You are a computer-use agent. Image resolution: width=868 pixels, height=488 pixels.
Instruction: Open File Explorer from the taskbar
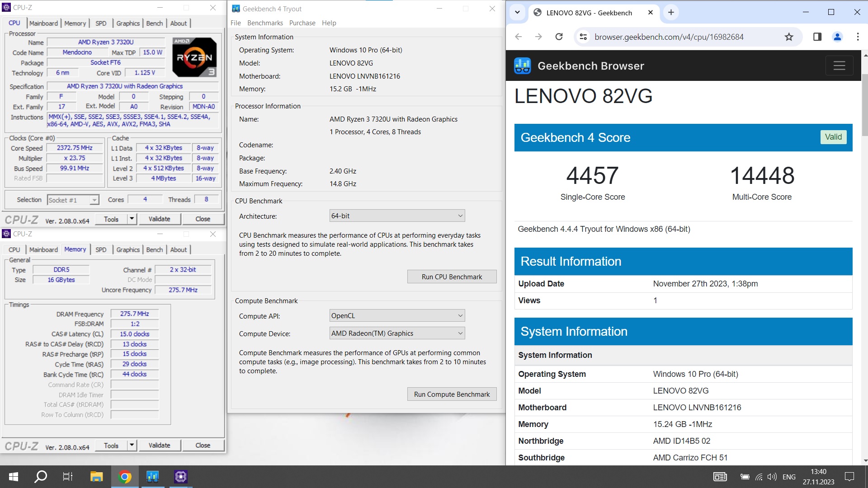pyautogui.click(x=96, y=477)
